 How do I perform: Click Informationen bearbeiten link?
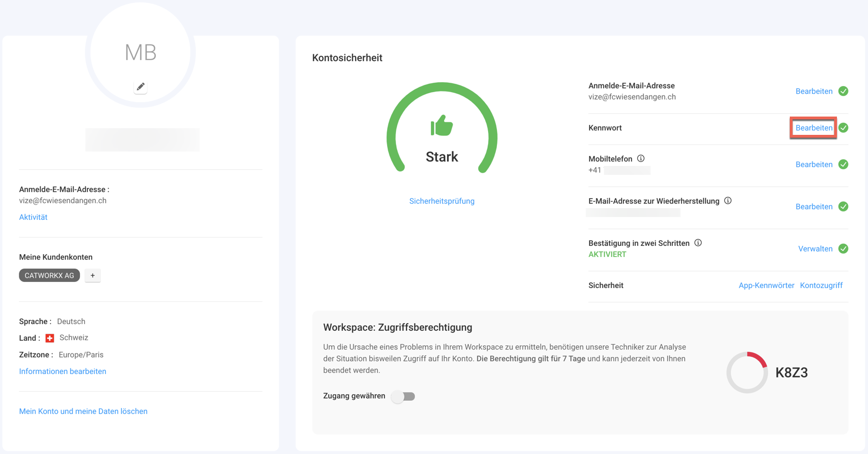click(x=63, y=372)
